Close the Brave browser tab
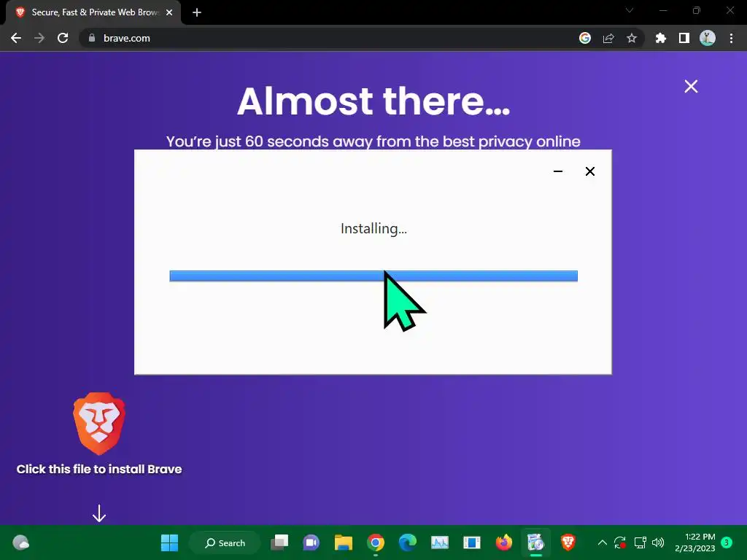 pos(169,12)
